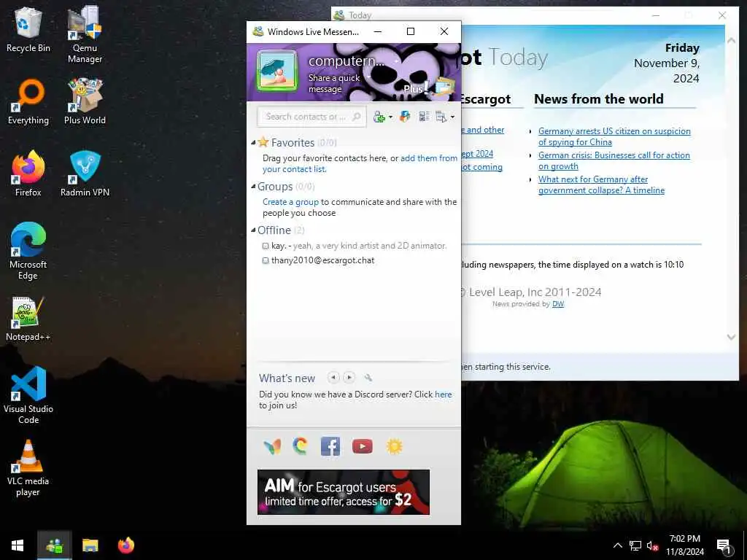Open the Notepad++ desktop icon

(x=28, y=319)
